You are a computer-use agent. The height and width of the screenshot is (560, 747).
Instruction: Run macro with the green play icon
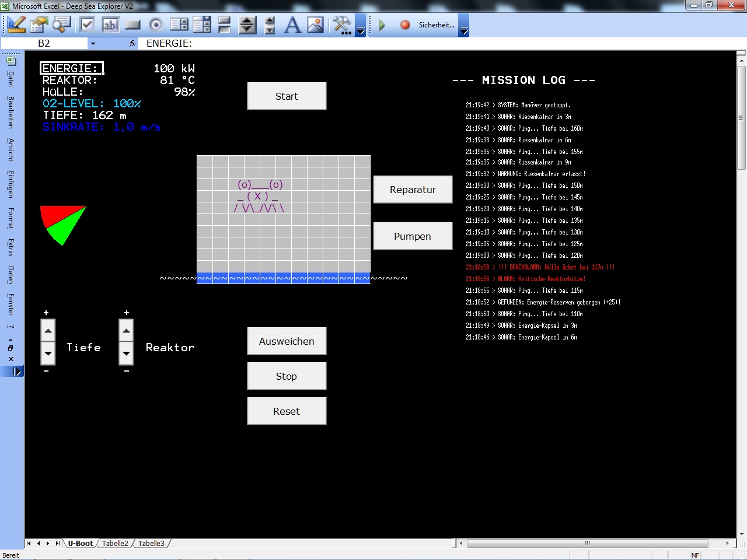pos(382,25)
